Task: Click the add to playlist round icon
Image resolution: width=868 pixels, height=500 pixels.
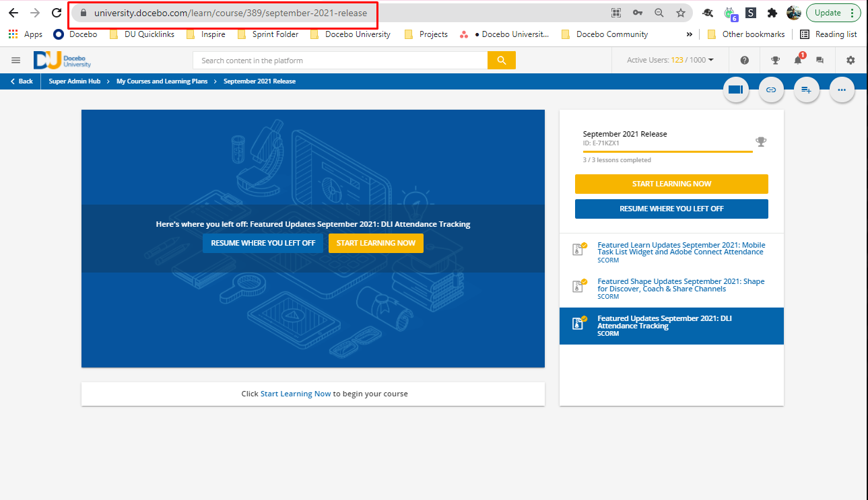Action: pyautogui.click(x=807, y=90)
